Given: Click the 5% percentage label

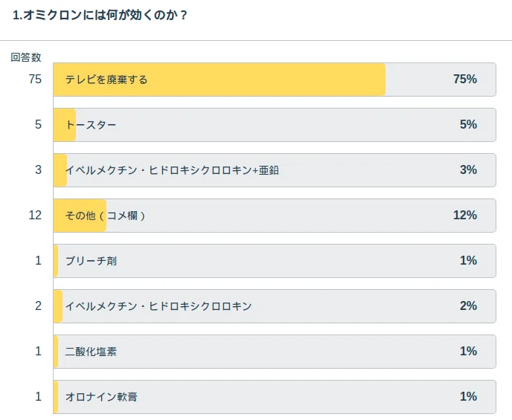Looking at the screenshot, I should (469, 124).
